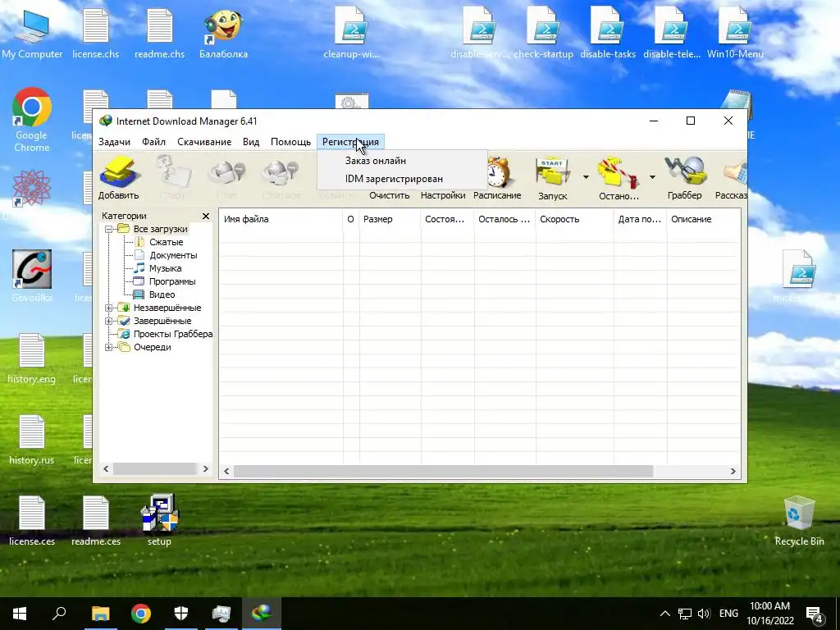
Task: Collapse the Все загрузки tree node
Action: [108, 230]
